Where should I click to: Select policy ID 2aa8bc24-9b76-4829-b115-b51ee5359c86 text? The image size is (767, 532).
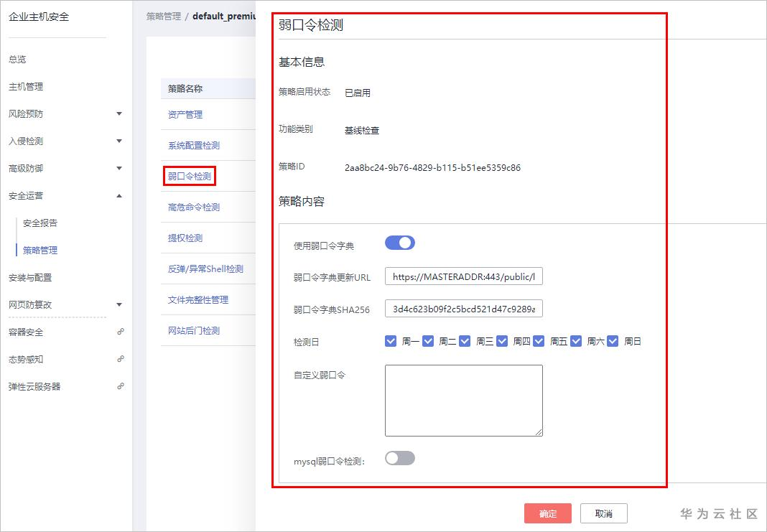tap(432, 168)
